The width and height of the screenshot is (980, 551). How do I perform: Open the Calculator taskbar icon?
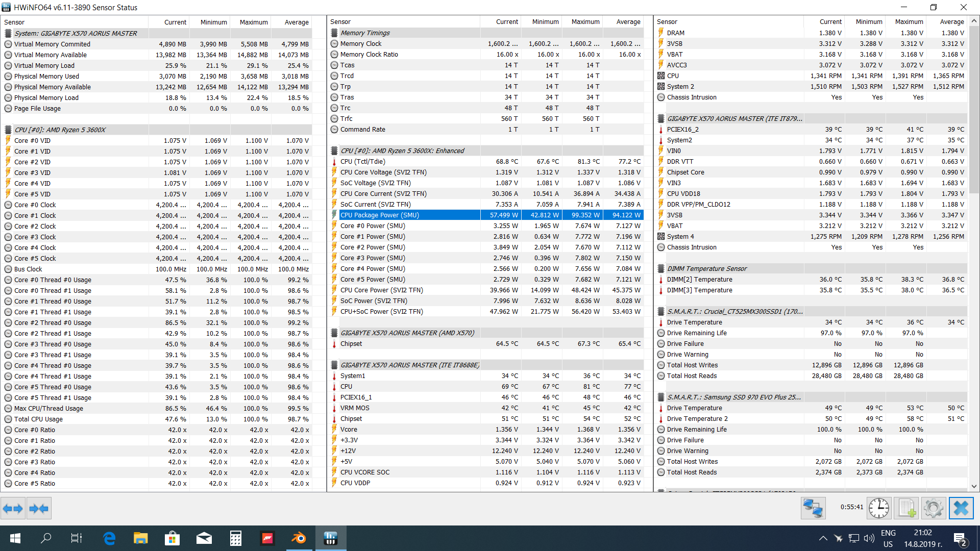(x=236, y=538)
